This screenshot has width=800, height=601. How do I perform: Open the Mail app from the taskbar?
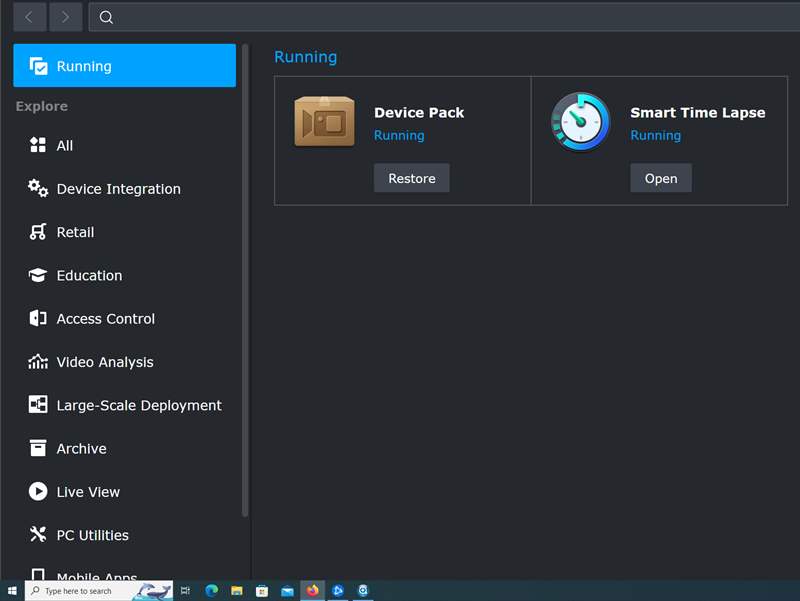click(x=287, y=591)
